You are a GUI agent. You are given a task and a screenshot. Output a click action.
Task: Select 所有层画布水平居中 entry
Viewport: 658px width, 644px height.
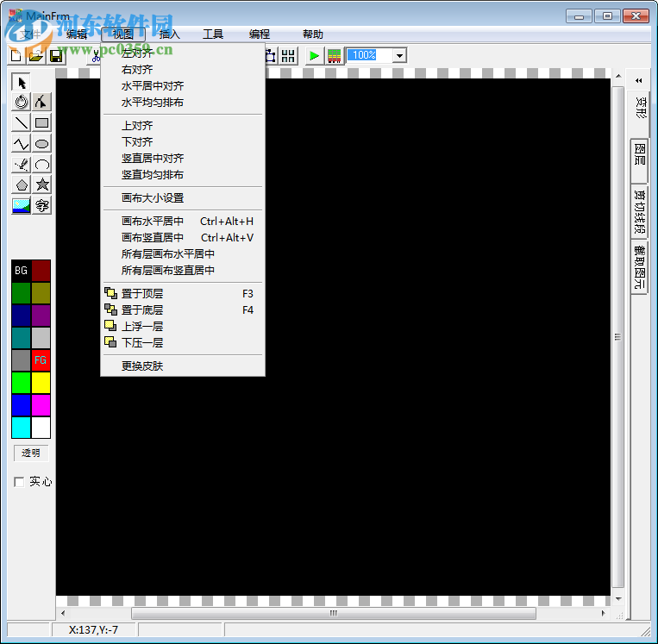point(183,253)
